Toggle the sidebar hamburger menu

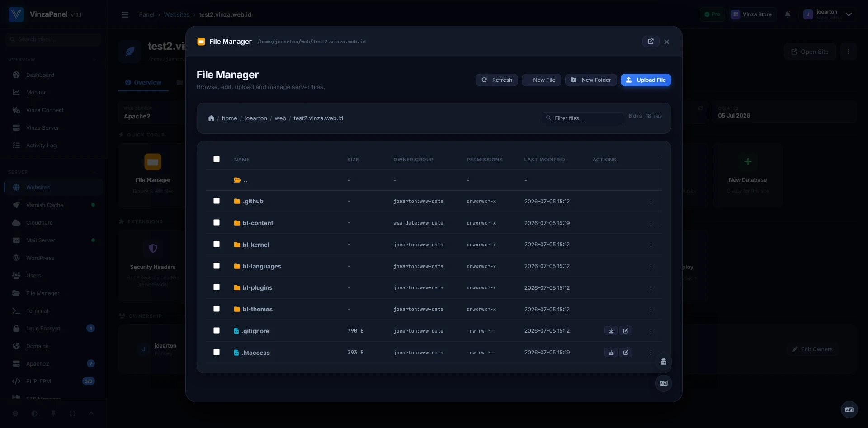(125, 15)
